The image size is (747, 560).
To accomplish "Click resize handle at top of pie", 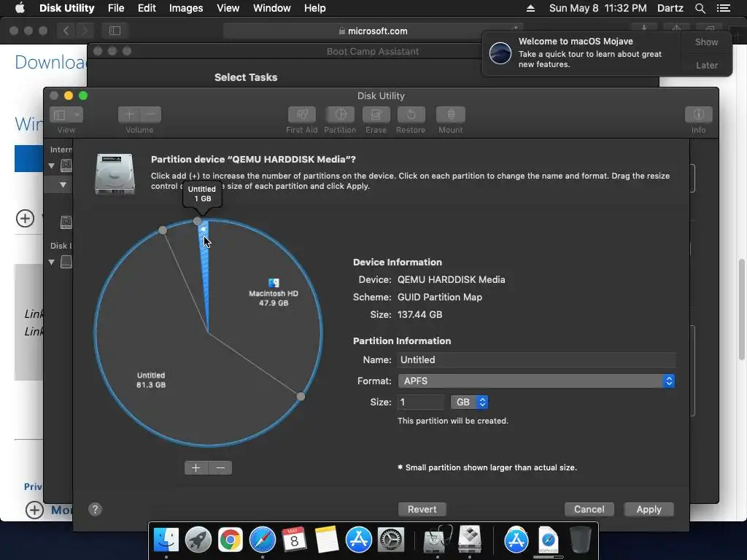I will (198, 221).
